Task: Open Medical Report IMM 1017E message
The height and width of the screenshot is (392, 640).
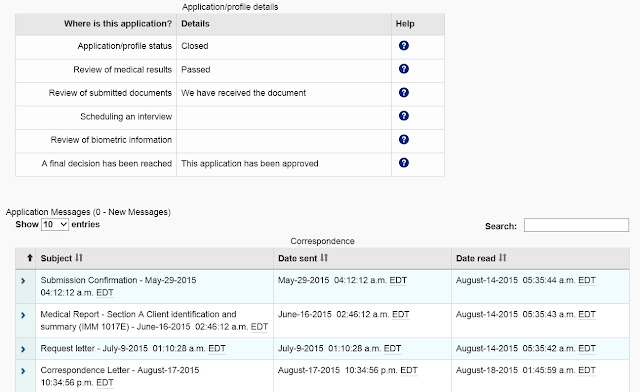Action: (154, 321)
